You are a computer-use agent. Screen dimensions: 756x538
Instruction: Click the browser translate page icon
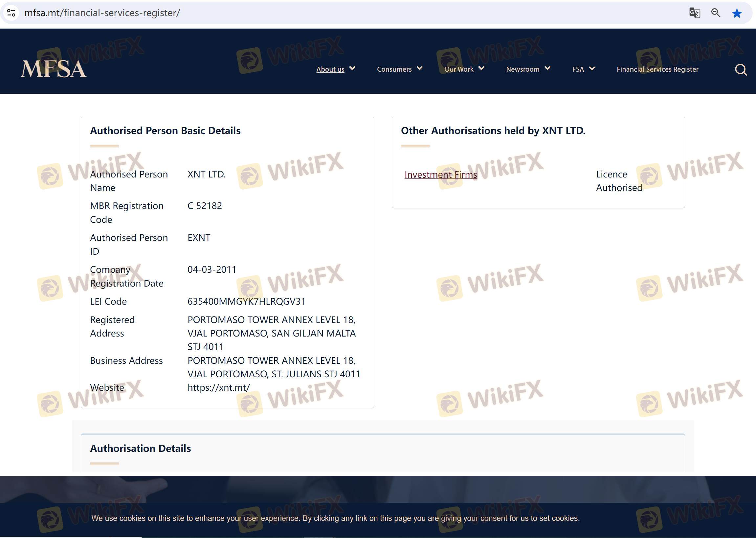[695, 13]
